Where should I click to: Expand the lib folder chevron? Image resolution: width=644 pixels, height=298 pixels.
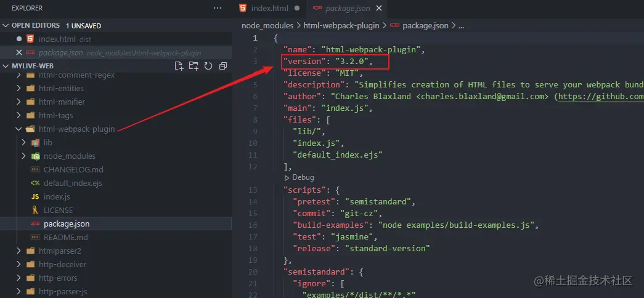tap(23, 143)
